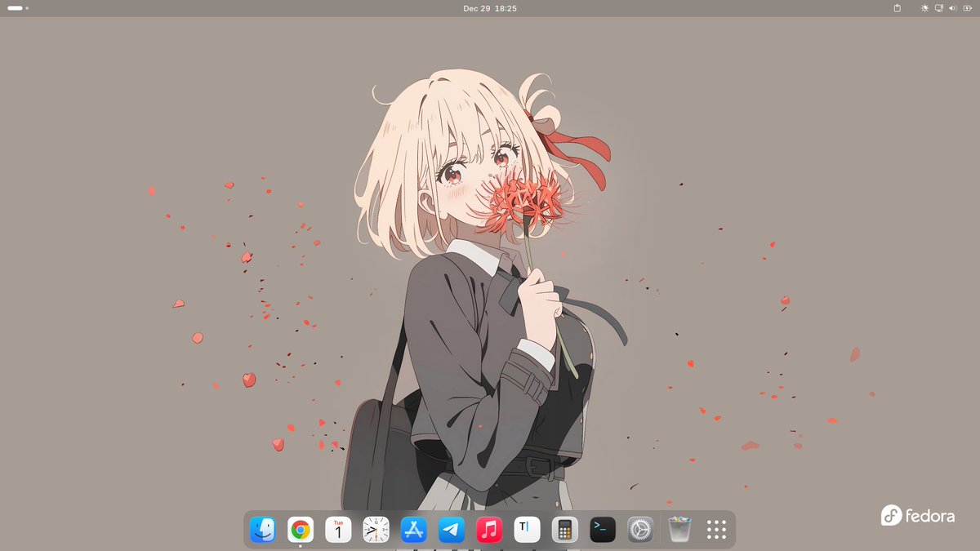Click the volume speaker icon
The image size is (980, 551).
coord(952,8)
